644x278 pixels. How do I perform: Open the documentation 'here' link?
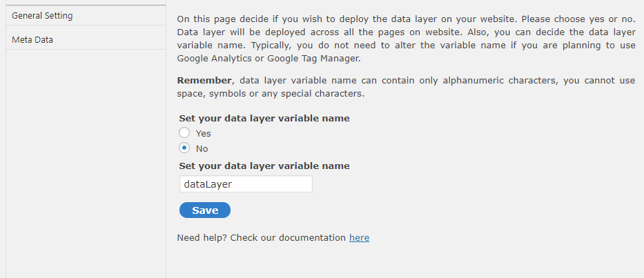coord(359,238)
